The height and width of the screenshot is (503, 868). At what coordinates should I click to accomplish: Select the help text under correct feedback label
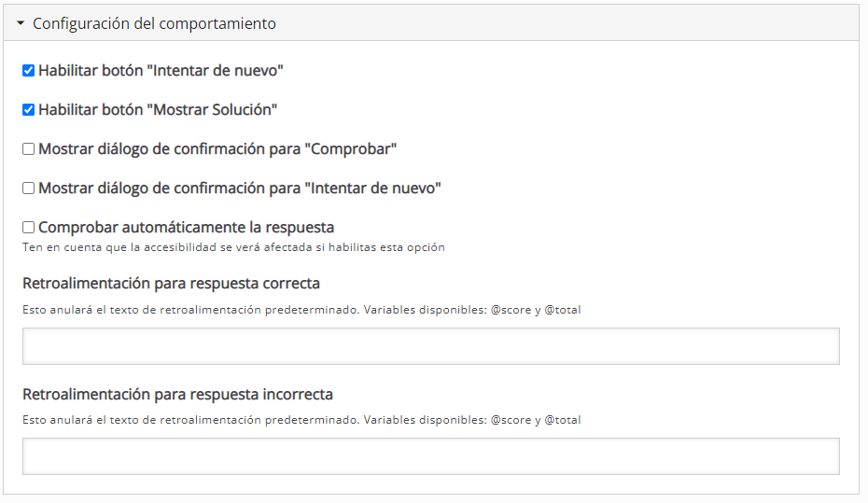pyautogui.click(x=301, y=310)
